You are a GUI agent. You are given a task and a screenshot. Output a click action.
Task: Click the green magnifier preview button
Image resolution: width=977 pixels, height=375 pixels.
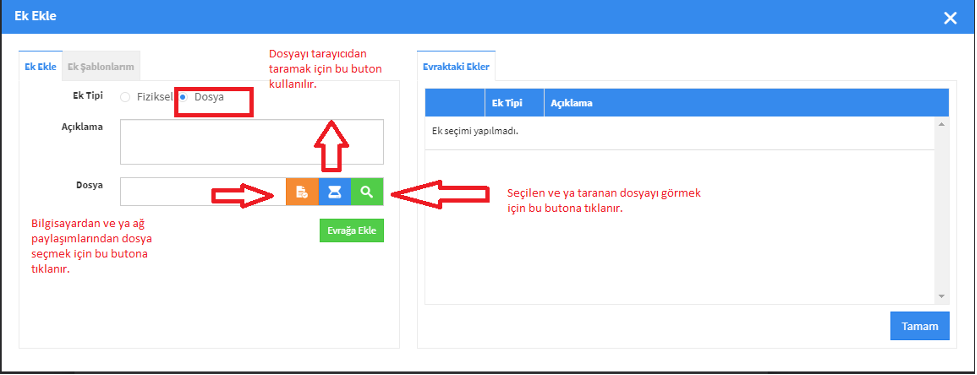pos(368,192)
